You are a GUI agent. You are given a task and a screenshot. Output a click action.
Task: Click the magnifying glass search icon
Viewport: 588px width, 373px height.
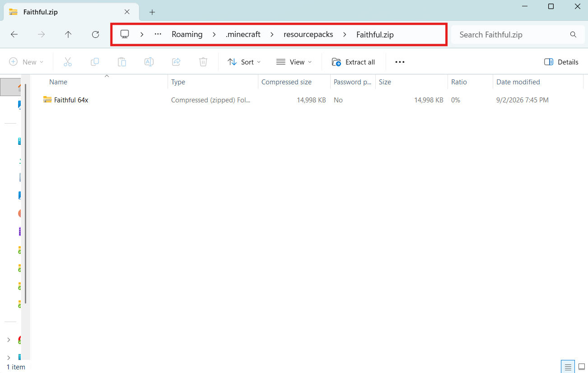[573, 34]
